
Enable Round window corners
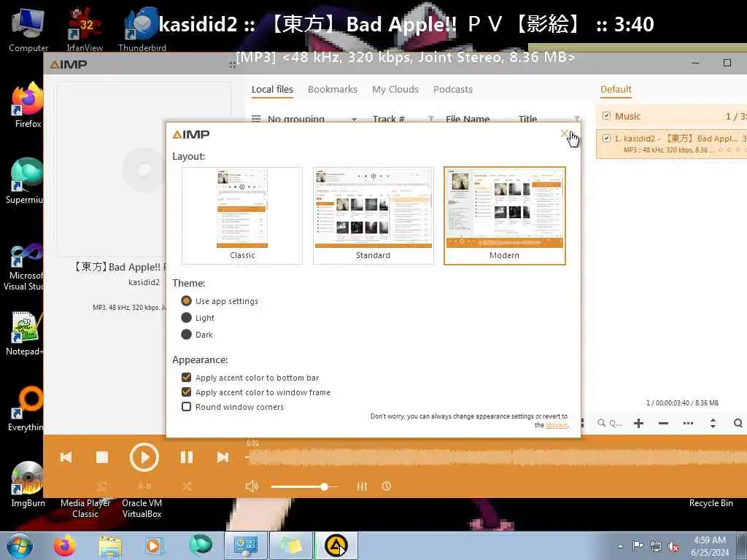233,407
